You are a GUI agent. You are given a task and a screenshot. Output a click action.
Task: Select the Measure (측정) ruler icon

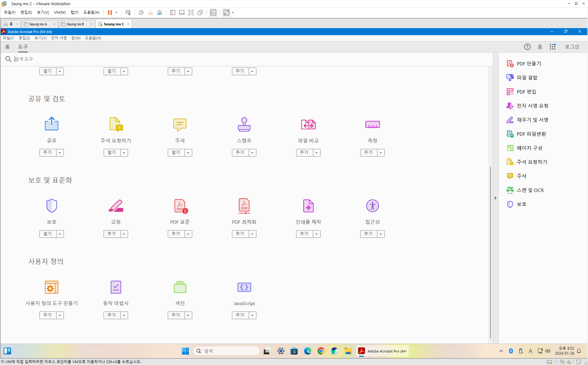[x=372, y=124]
